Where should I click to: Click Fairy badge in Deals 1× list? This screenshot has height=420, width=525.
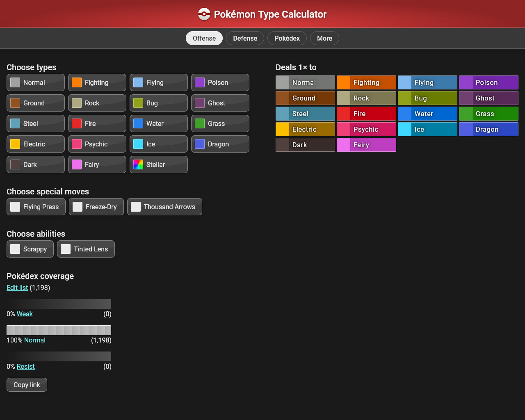[x=366, y=145]
